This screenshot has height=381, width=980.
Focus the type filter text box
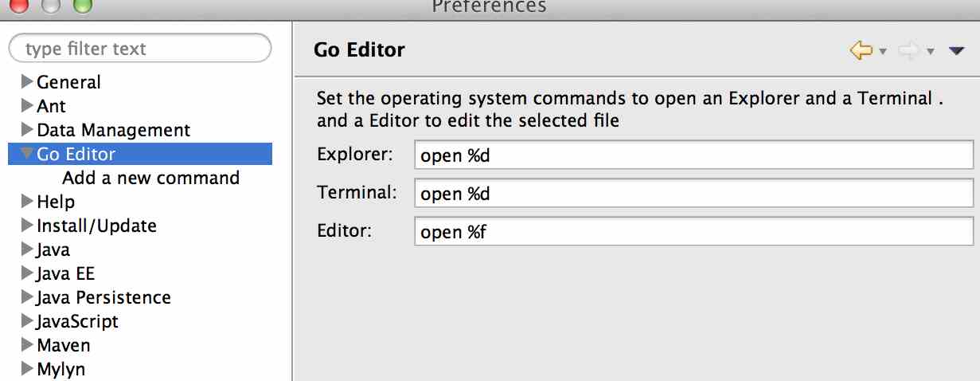coord(139,49)
